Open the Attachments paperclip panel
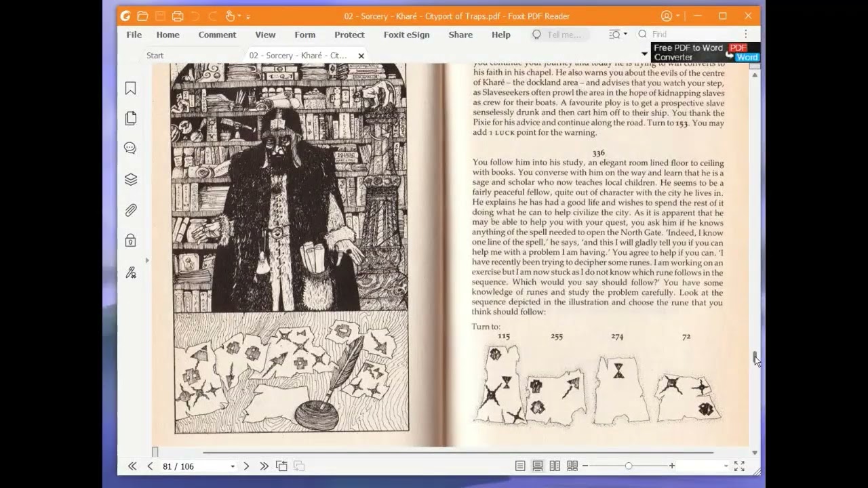Screen dimensions: 868x488 click(130, 210)
